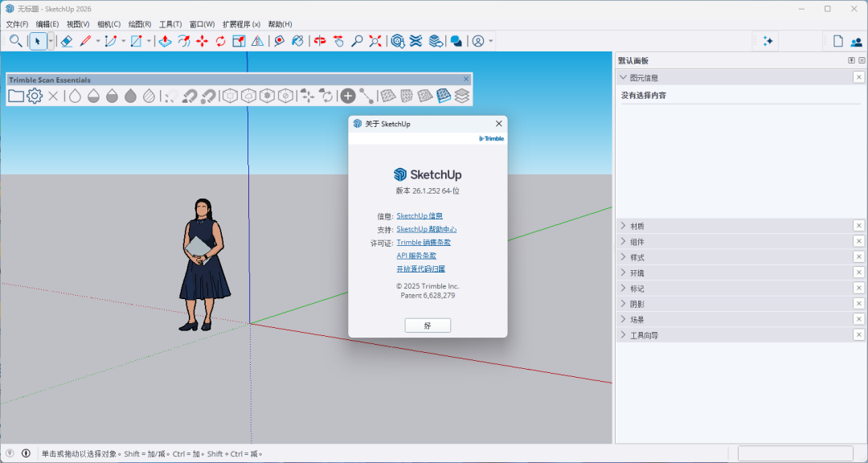Open the Arc tool dropdown arrow

(x=124, y=41)
